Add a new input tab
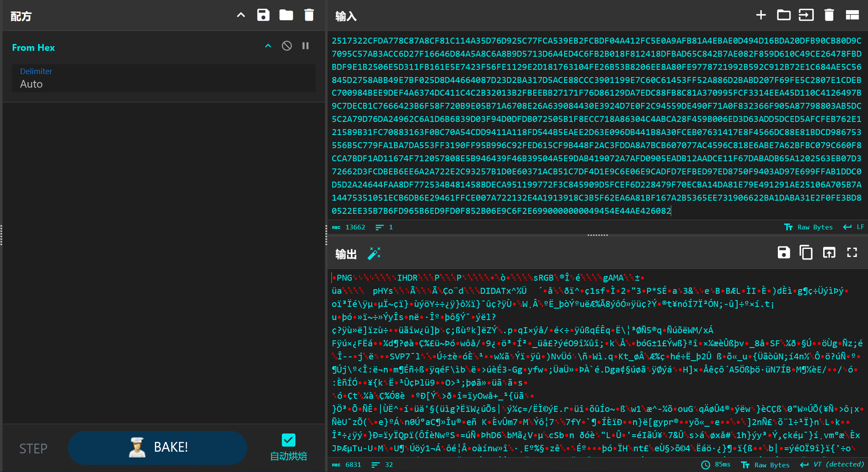Viewport: 868px width, 472px height. [x=761, y=15]
